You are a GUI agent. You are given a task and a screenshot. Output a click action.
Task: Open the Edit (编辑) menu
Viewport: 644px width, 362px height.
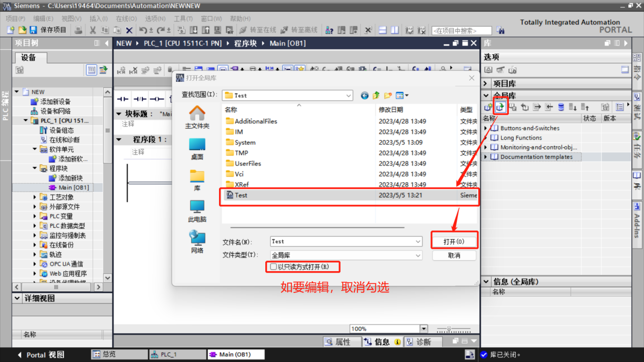[x=43, y=19]
